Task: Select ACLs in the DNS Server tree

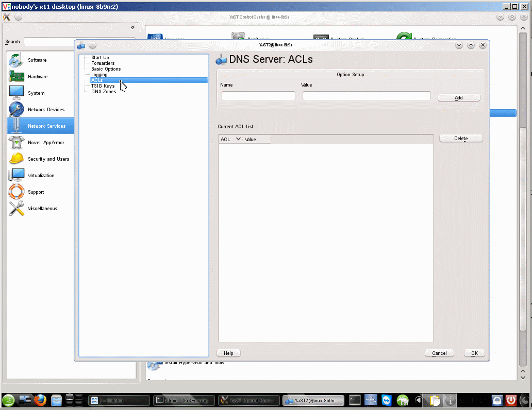Action: (148, 80)
